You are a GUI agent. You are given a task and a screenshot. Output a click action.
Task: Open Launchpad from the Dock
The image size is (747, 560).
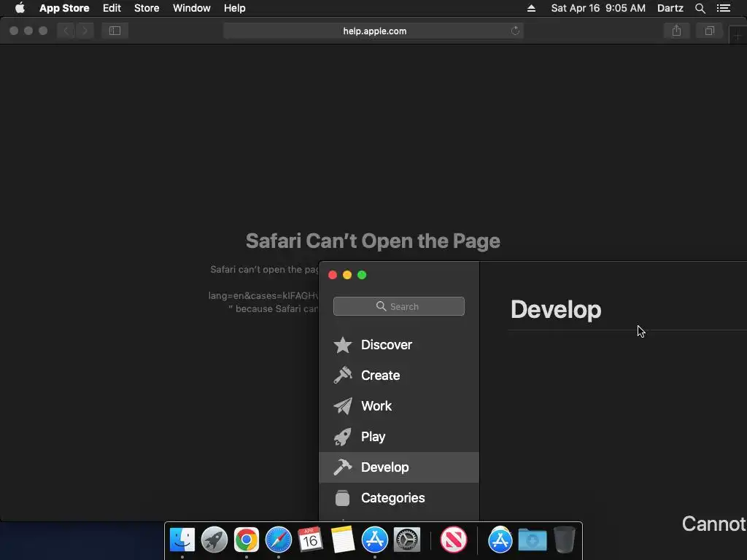[214, 540]
